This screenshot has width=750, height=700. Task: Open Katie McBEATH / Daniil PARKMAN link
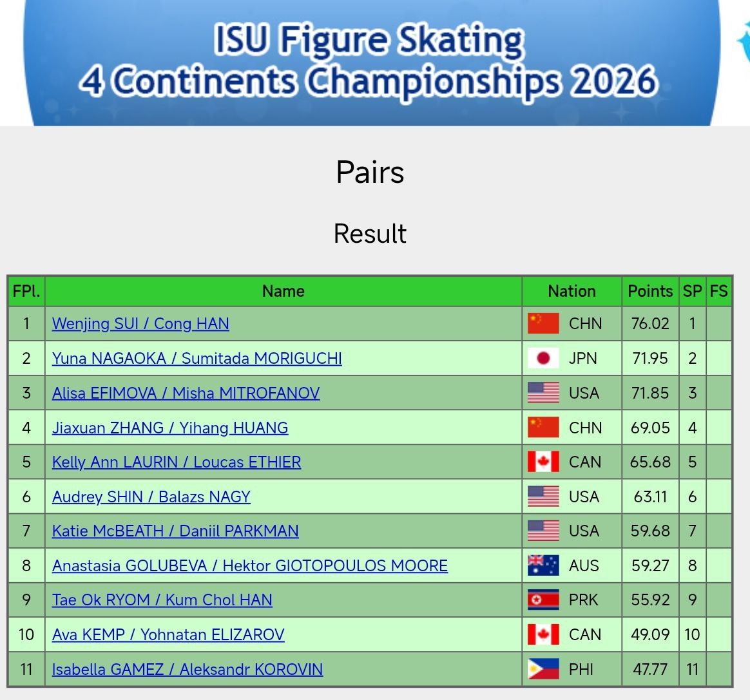tap(175, 531)
